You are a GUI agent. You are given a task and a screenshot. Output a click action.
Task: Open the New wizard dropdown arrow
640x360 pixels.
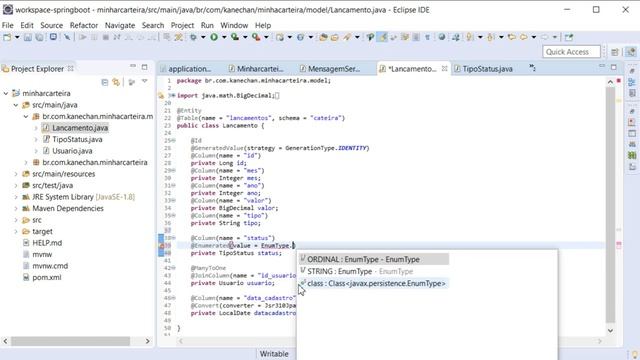click(x=17, y=37)
